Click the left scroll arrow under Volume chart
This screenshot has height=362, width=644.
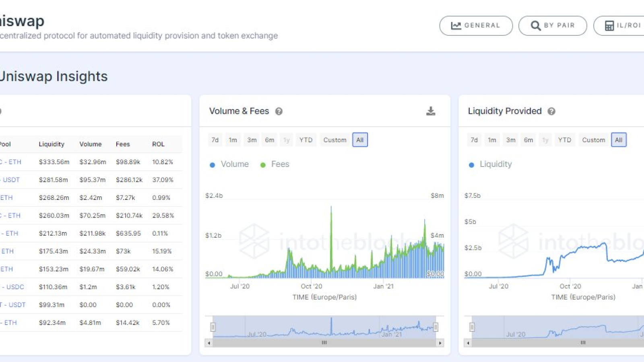point(208,343)
